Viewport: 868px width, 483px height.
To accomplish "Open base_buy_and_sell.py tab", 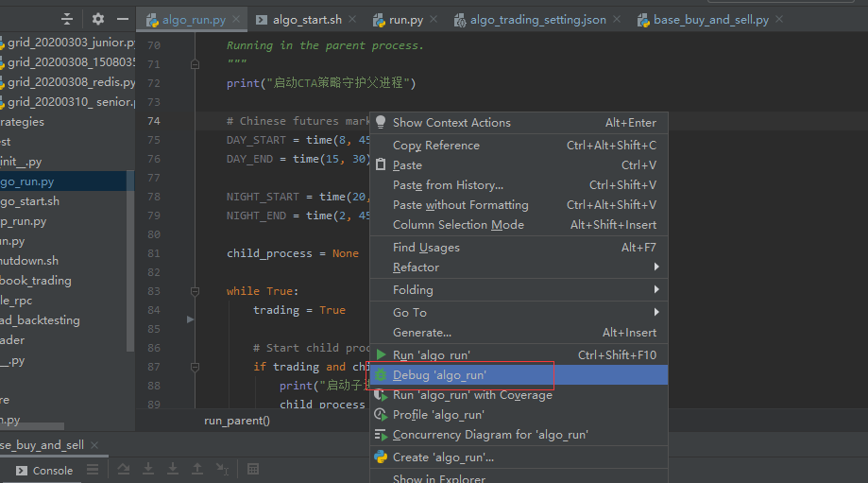I will 711,20.
